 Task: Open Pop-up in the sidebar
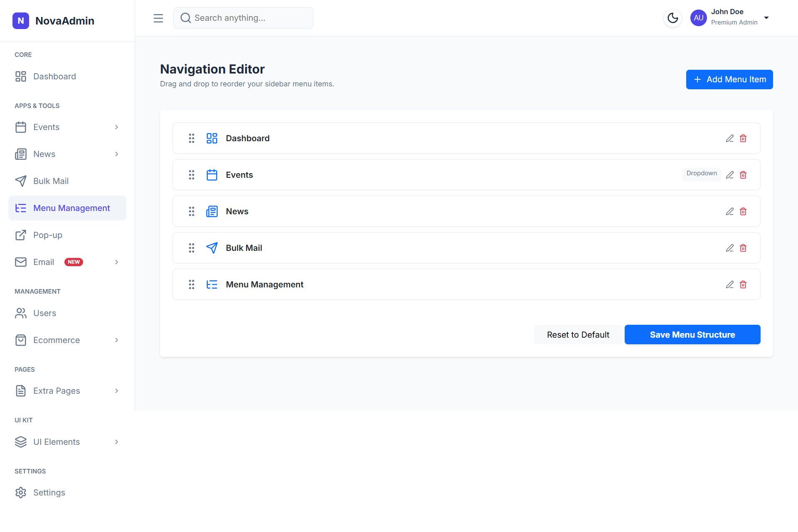[x=48, y=235]
